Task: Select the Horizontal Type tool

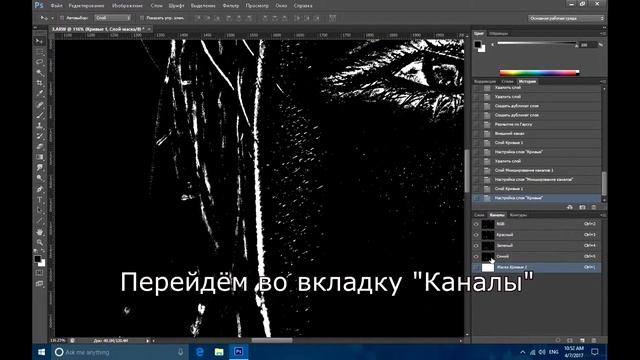Action: (40, 200)
